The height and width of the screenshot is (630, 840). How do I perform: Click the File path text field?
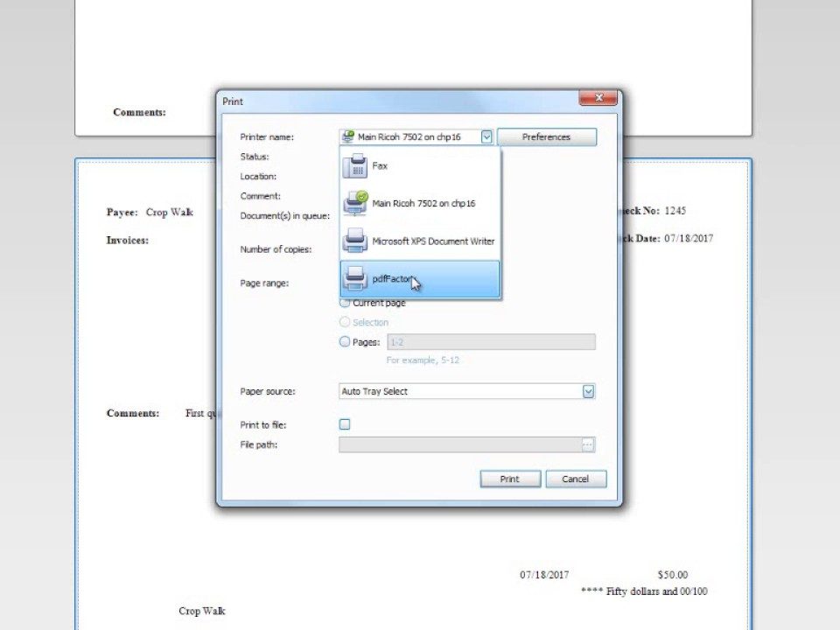(x=459, y=445)
